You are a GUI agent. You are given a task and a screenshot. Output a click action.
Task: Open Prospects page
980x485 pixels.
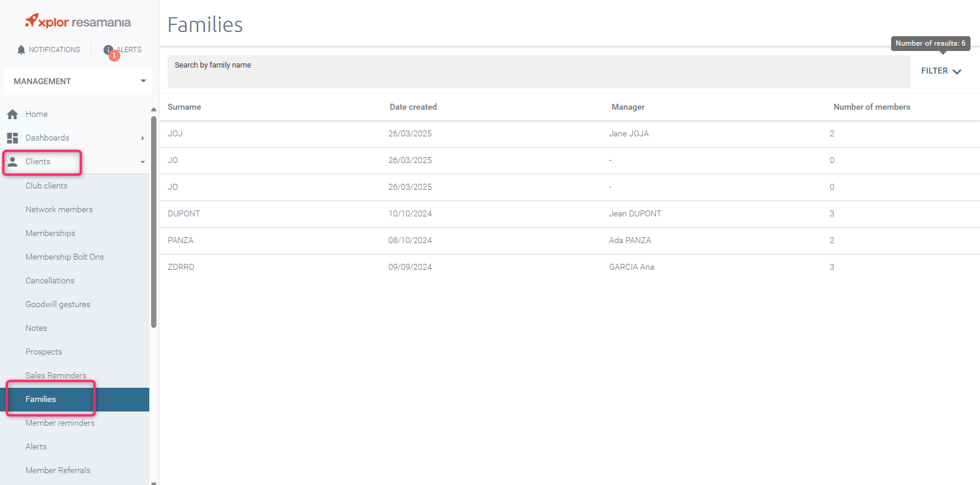44,352
